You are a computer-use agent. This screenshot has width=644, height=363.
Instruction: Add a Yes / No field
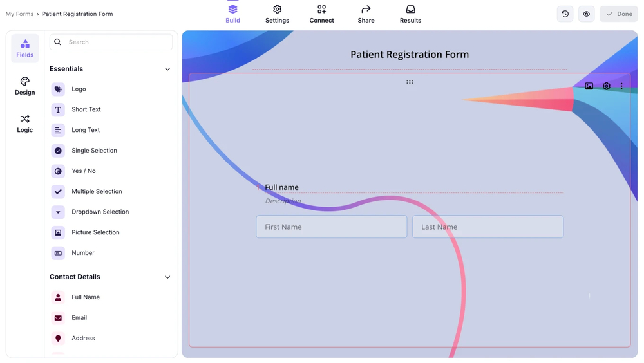pos(83,171)
